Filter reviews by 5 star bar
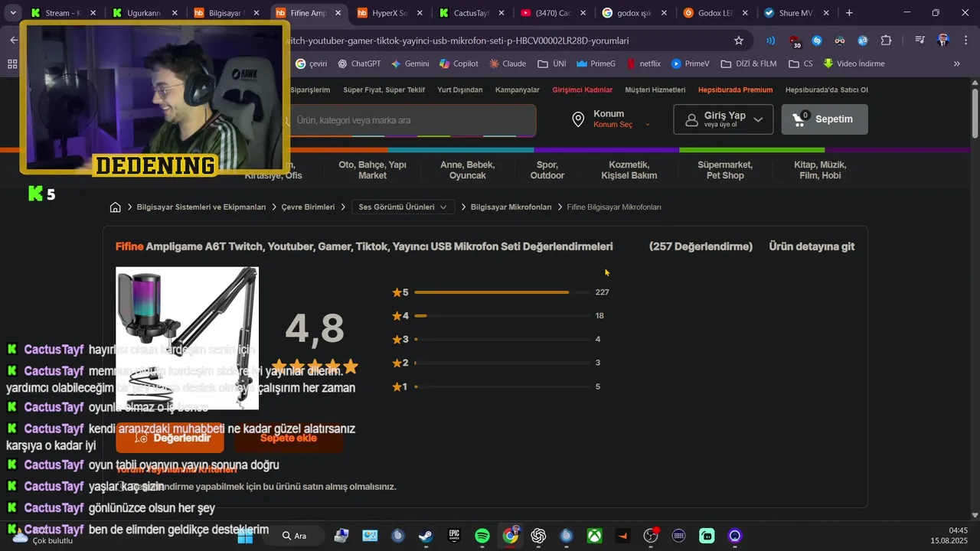This screenshot has width=980, height=551. tap(501, 292)
